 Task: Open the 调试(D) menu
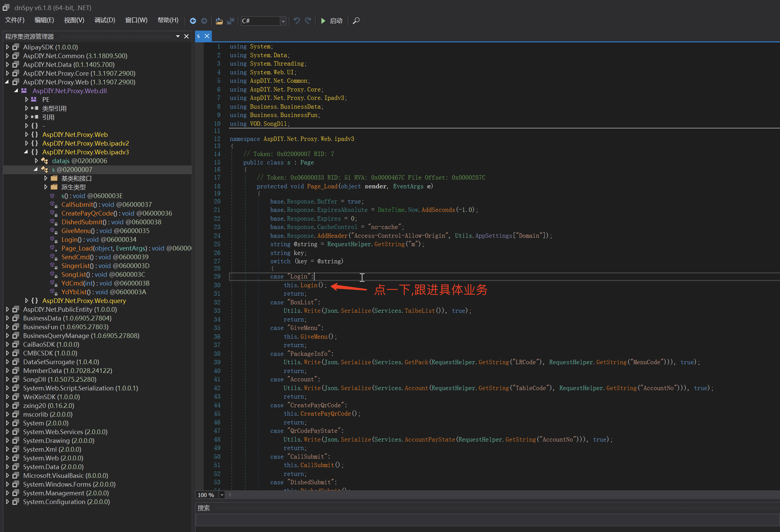105,20
